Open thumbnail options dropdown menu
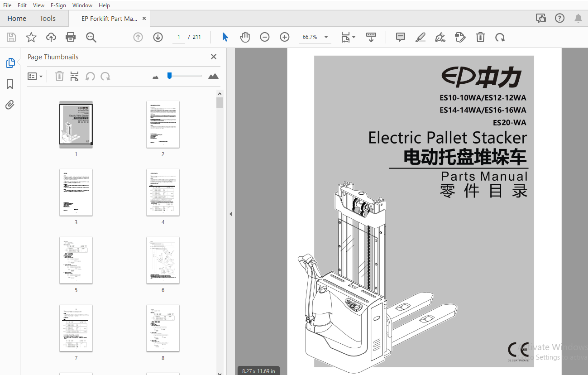Image resolution: width=588 pixels, height=375 pixels. coord(35,76)
